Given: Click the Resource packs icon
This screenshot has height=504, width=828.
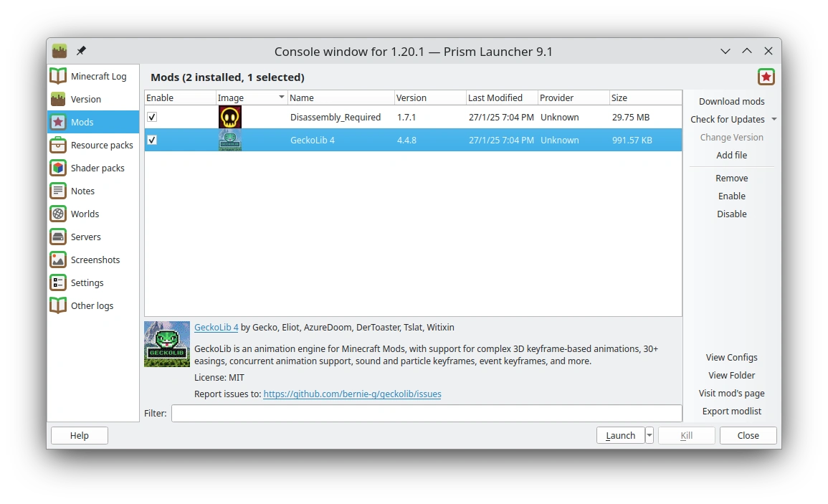Looking at the screenshot, I should pyautogui.click(x=58, y=146).
